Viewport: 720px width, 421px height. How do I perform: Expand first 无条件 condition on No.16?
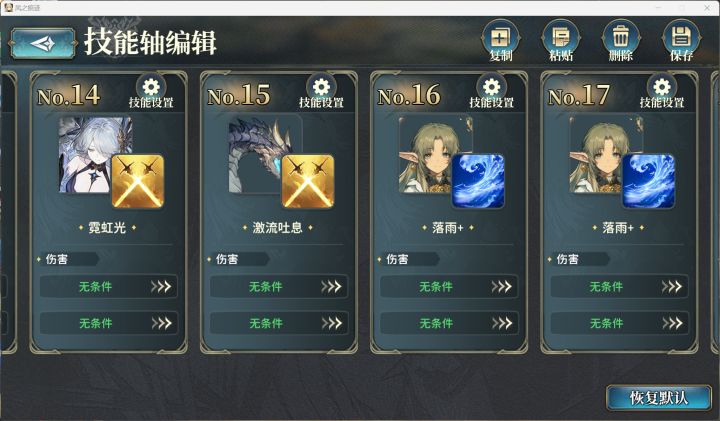point(449,287)
